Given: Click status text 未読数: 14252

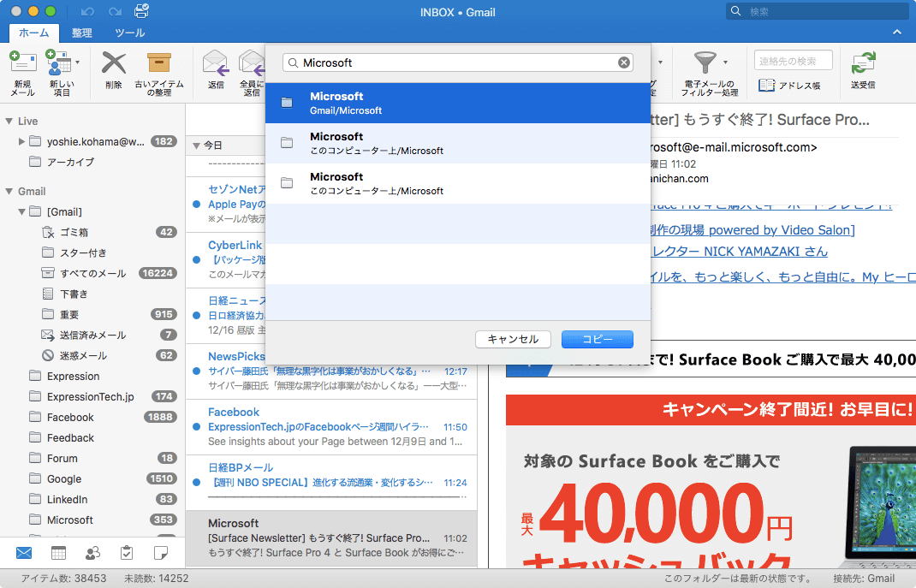Looking at the screenshot, I should point(156,579).
